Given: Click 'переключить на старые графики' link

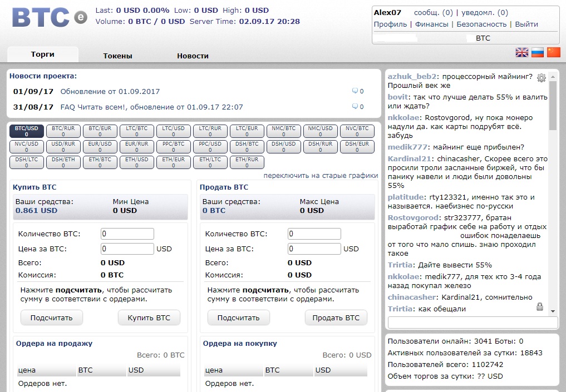Looking at the screenshot, I should pyautogui.click(x=321, y=176).
